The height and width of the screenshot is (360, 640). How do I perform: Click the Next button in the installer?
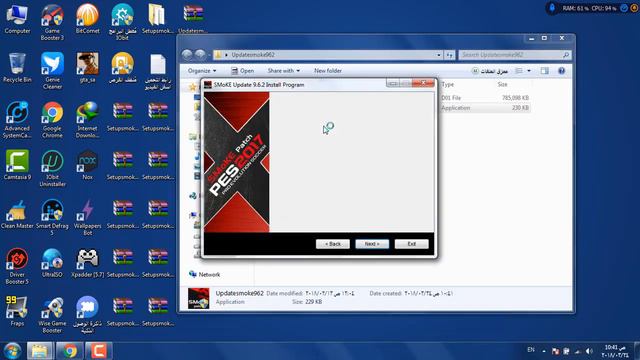tap(372, 244)
